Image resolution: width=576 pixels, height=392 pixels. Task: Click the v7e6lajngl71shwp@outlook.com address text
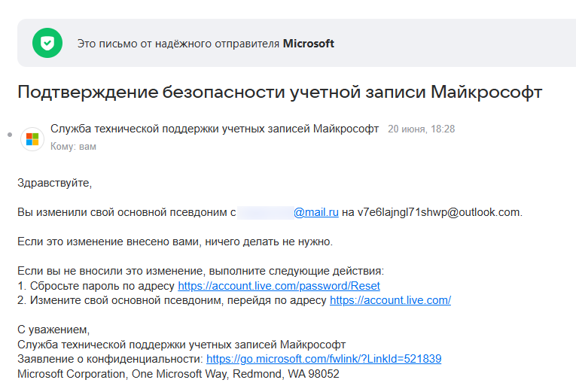click(439, 212)
